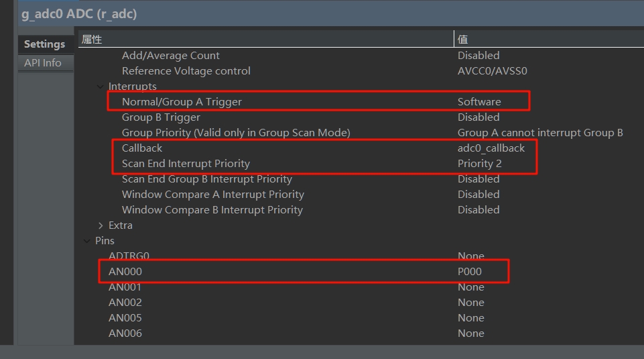Click Disabled value for Window Compare B
The width and height of the screenshot is (644, 359).
pyautogui.click(x=478, y=210)
